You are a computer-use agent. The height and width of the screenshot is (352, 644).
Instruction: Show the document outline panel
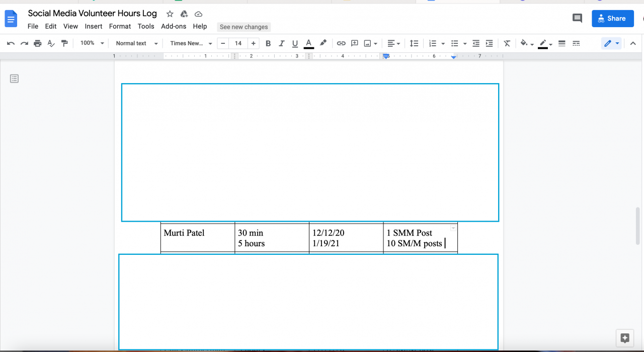pos(14,79)
